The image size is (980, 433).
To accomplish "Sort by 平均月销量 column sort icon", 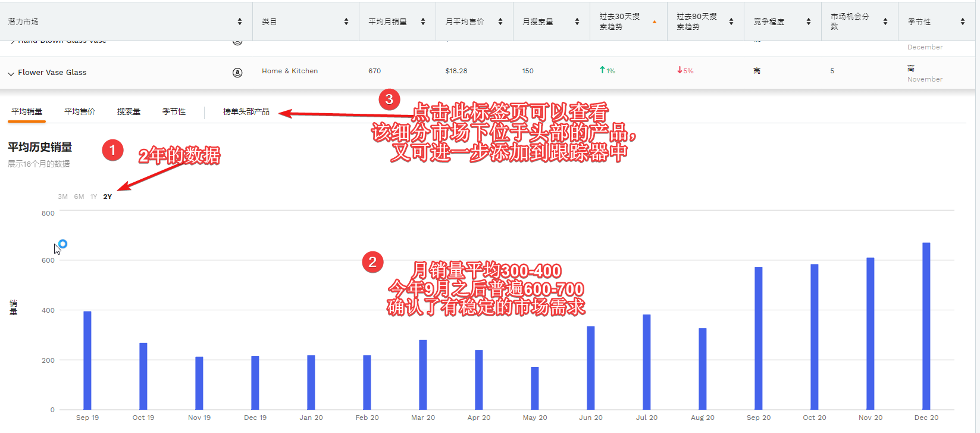I will [x=423, y=21].
